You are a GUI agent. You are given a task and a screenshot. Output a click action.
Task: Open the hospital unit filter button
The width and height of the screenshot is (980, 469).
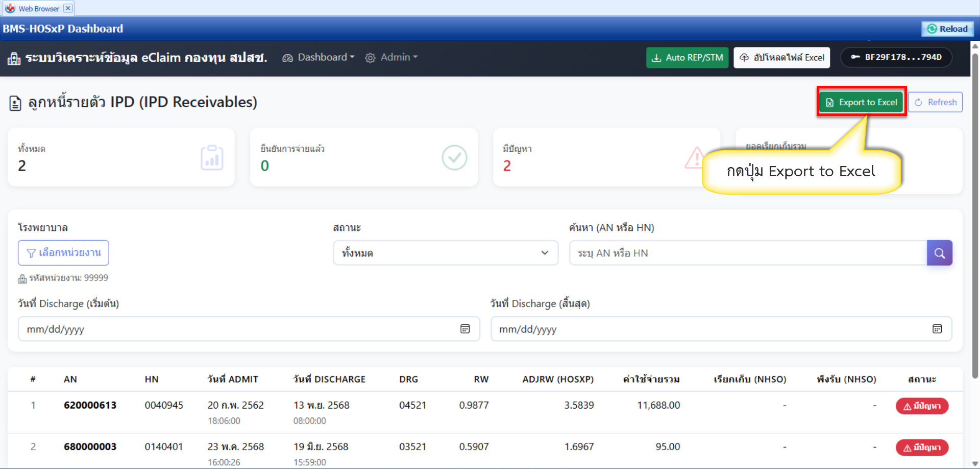pos(63,253)
